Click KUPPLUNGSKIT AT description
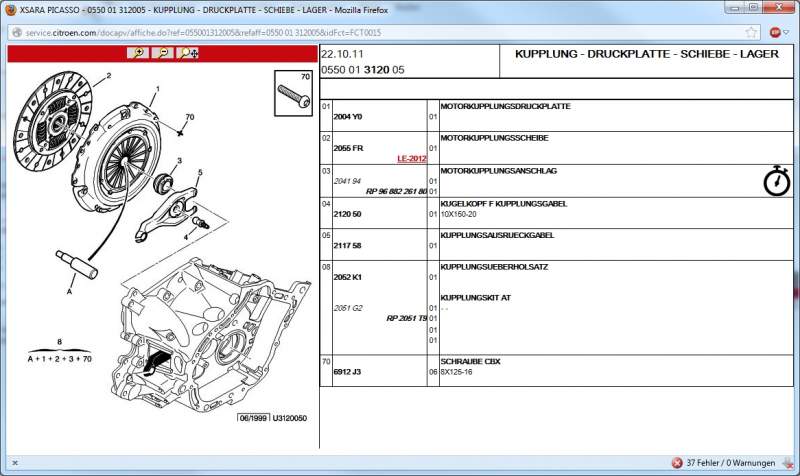 [x=476, y=298]
